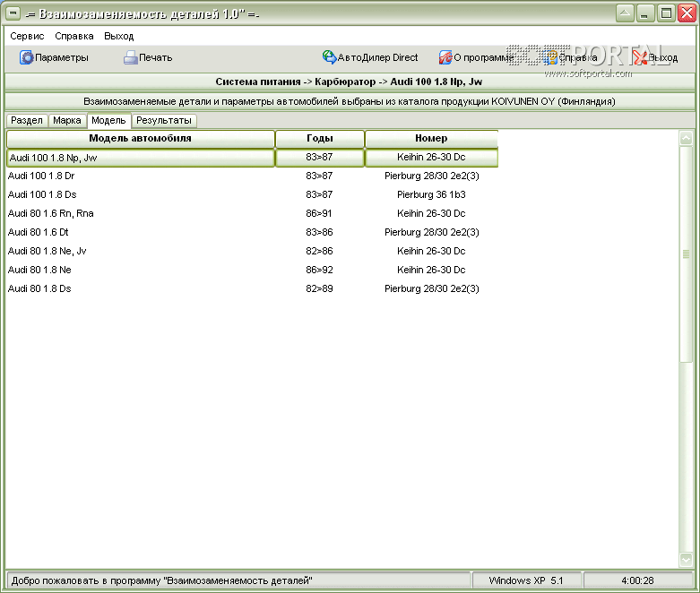This screenshot has width=700, height=593.
Task: Select row Audi 100 1.8 Ds
Action: pyautogui.click(x=252, y=194)
